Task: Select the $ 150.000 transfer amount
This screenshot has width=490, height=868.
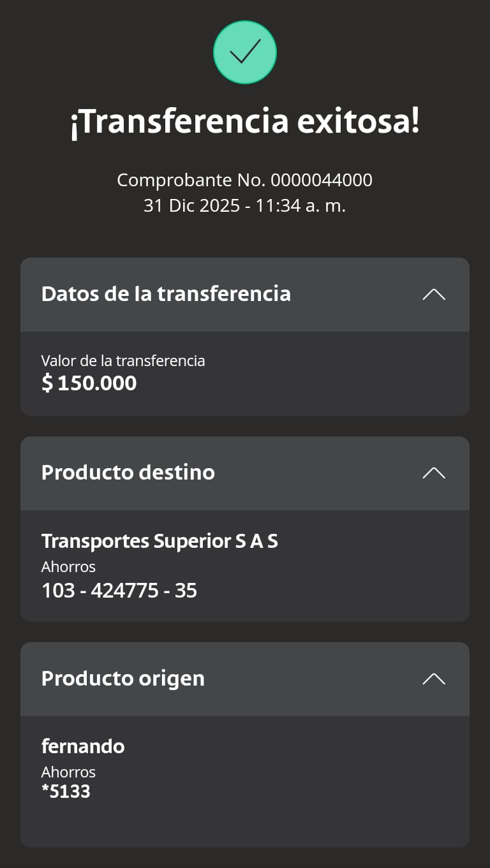Action: click(89, 383)
